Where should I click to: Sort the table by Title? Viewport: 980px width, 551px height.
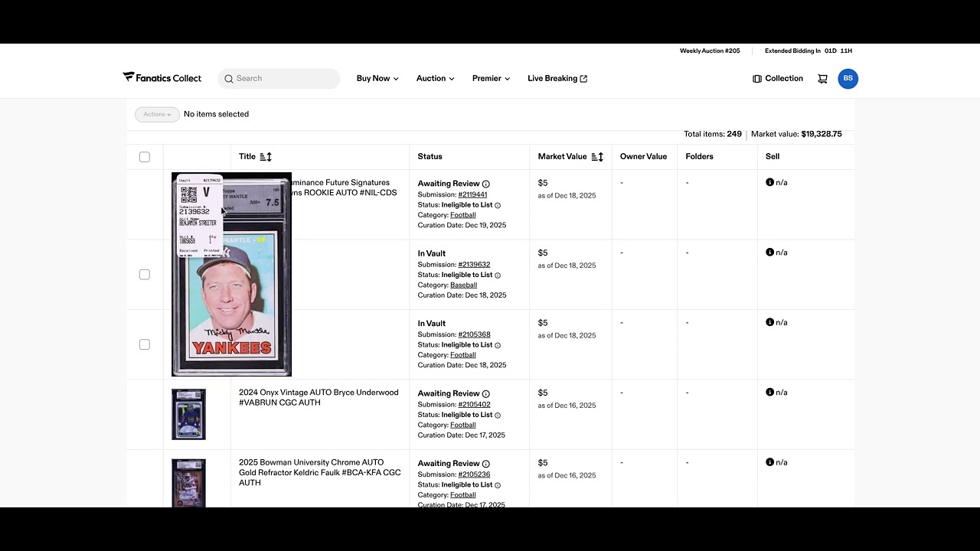(266, 157)
